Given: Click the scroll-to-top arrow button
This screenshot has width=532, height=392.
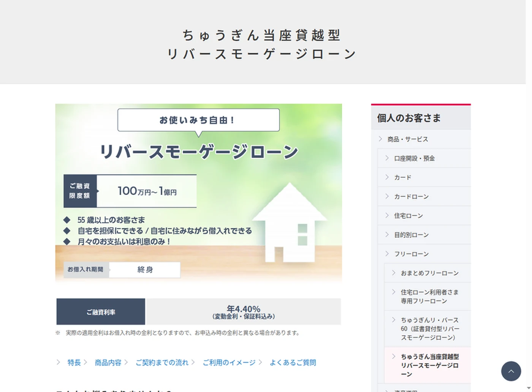Looking at the screenshot, I should click(x=511, y=371).
